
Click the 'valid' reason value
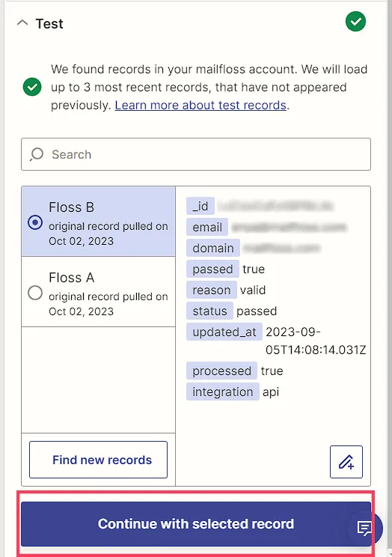pyautogui.click(x=253, y=290)
